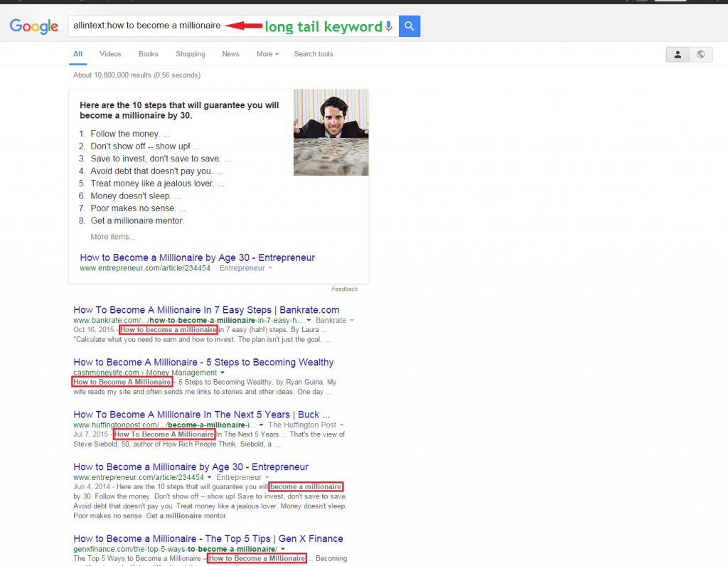
Task: Click 'About 10,800,000 results' text
Action: [112, 75]
